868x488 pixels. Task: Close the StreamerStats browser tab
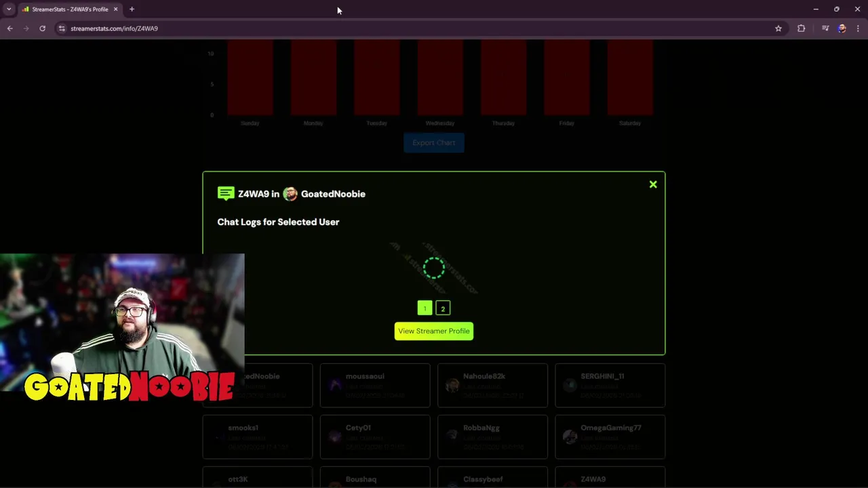coord(115,9)
